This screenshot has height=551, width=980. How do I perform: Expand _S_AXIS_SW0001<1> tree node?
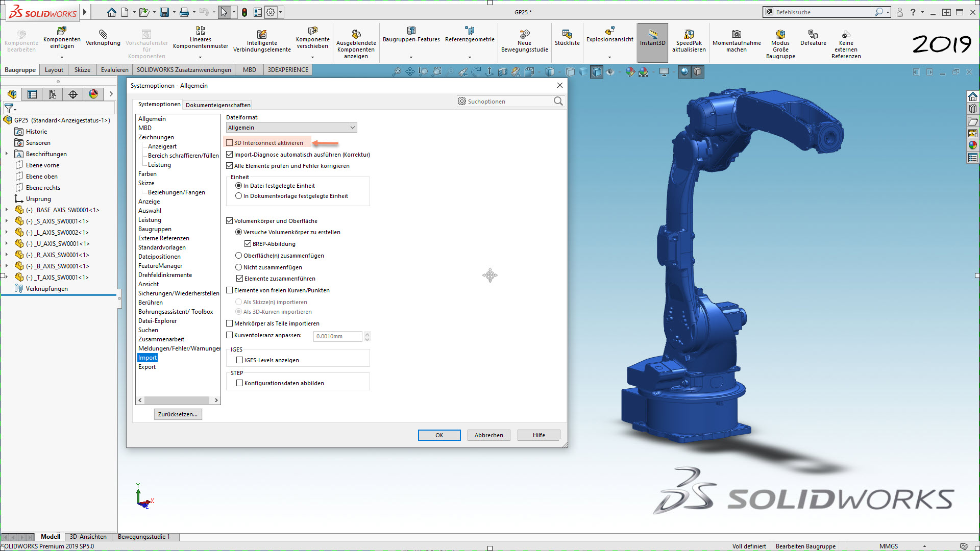tap(6, 221)
